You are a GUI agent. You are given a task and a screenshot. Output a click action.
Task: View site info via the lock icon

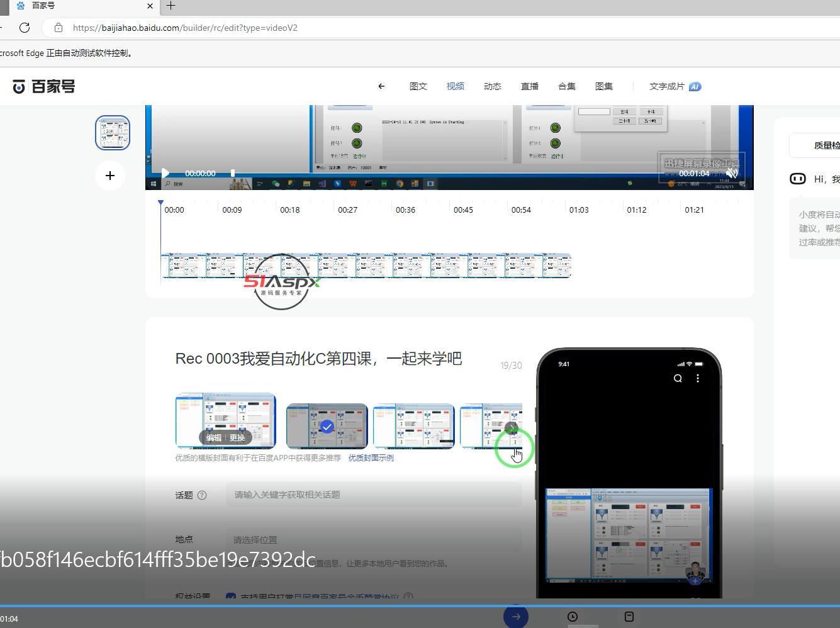(x=59, y=28)
